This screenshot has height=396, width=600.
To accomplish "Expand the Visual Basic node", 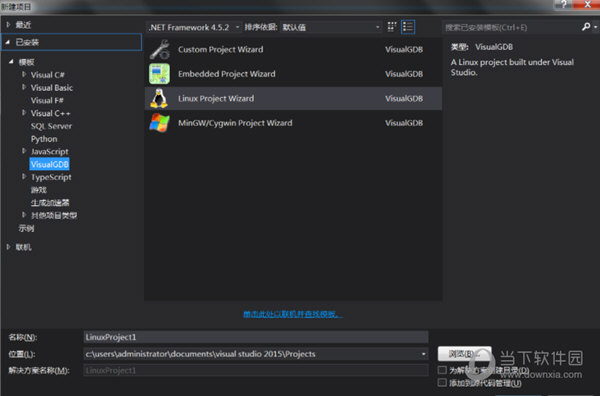I will (x=24, y=87).
